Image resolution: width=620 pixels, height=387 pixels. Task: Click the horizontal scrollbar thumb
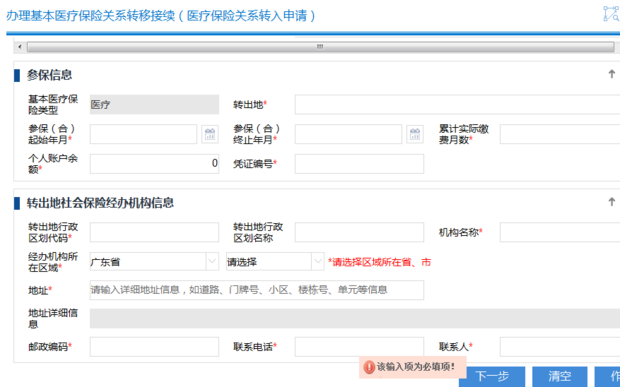click(x=320, y=47)
